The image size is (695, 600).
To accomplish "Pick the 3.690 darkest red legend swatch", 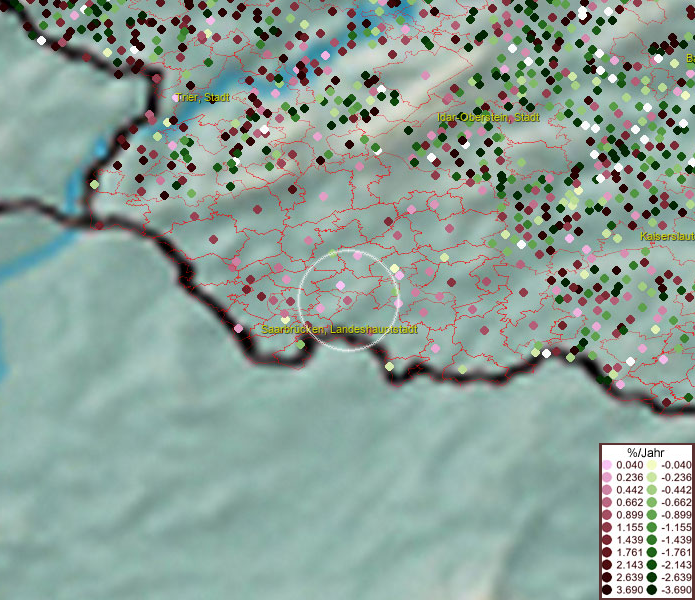I will (x=607, y=590).
